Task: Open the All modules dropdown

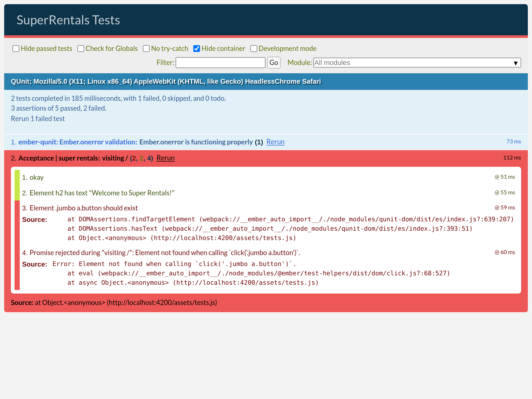Action: 416,63
